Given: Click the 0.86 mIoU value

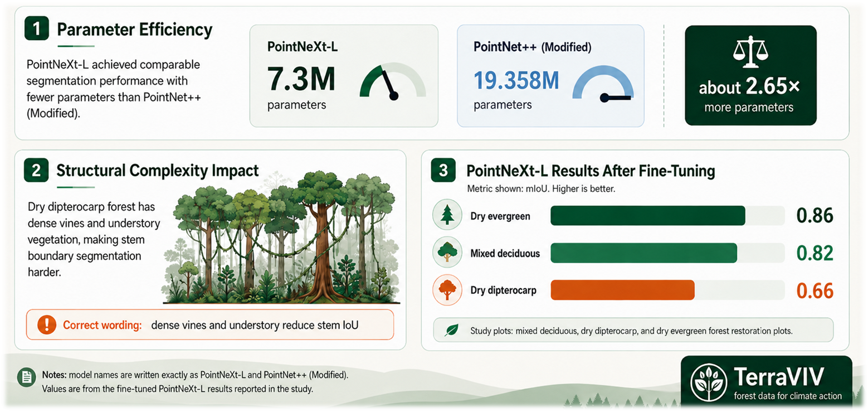Looking at the screenshot, I should [x=815, y=215].
